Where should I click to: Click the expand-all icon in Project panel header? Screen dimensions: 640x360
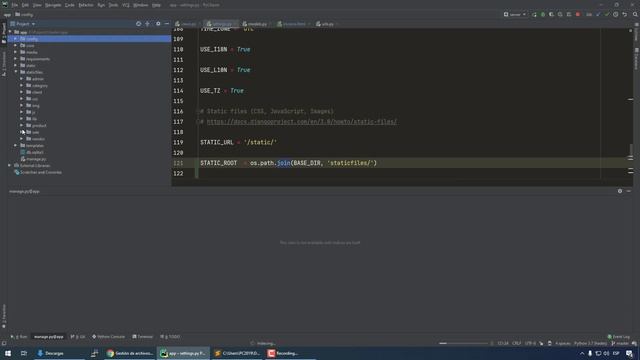click(x=147, y=24)
